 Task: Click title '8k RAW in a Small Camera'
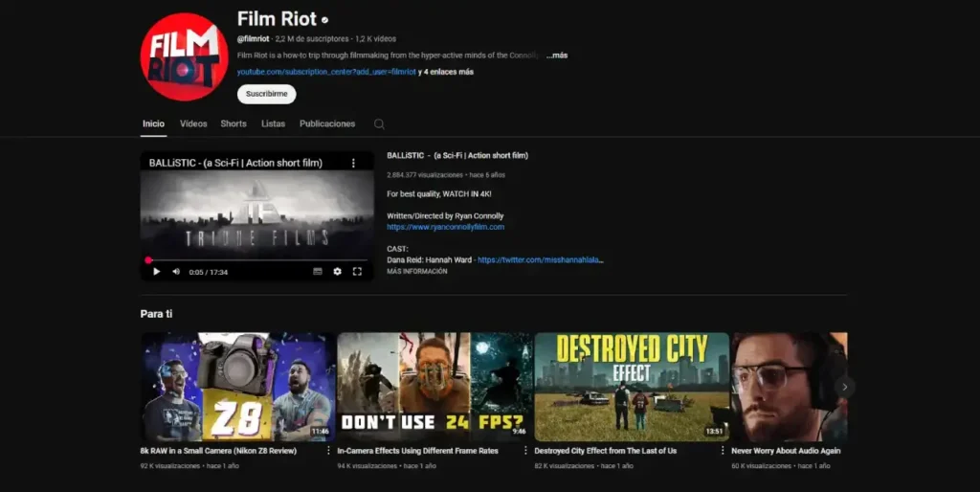[218, 451]
